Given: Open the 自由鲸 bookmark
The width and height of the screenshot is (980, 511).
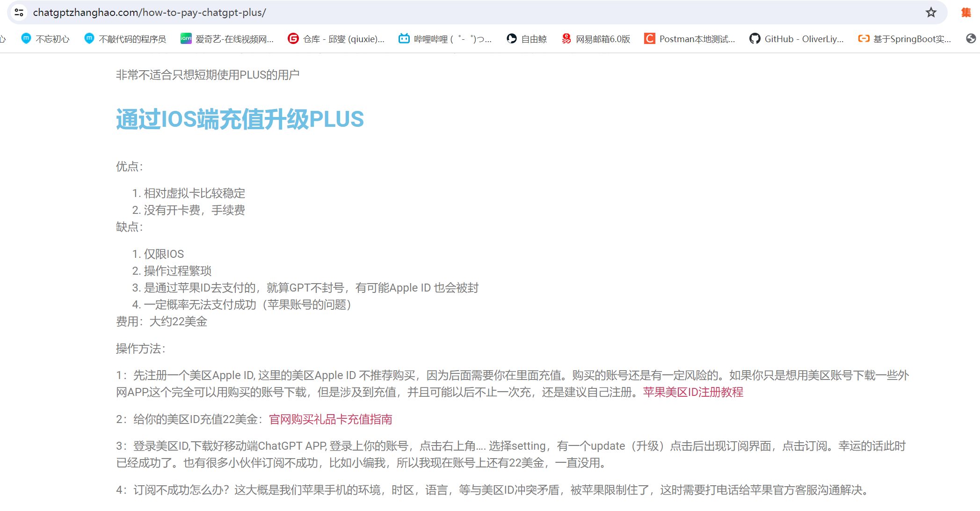Looking at the screenshot, I should coord(527,39).
